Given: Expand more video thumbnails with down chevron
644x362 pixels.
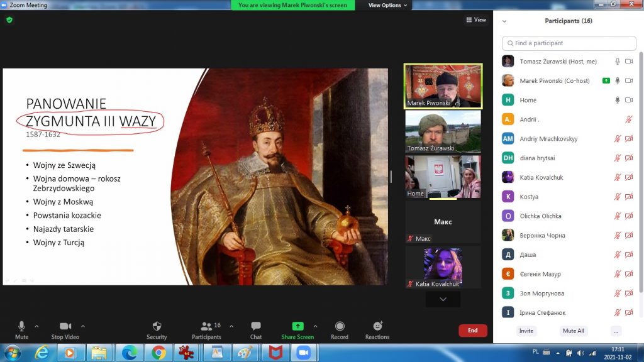Looking at the screenshot, I should click(x=443, y=300).
